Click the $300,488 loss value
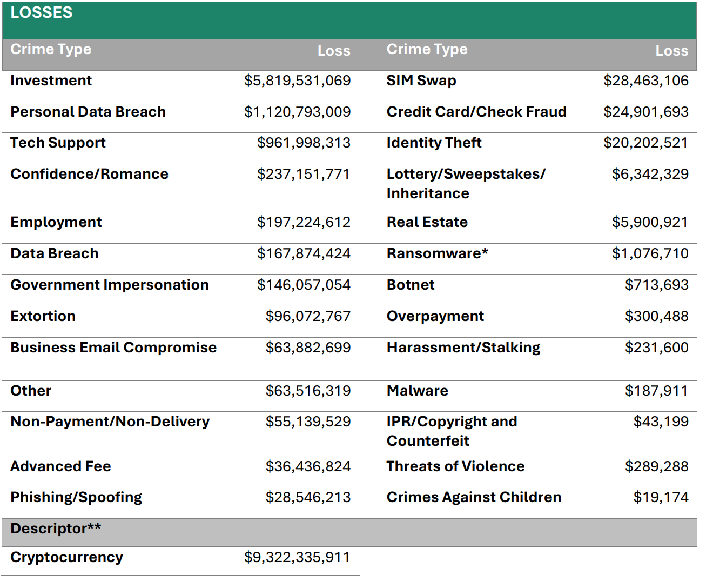The image size is (713, 588). click(x=657, y=316)
